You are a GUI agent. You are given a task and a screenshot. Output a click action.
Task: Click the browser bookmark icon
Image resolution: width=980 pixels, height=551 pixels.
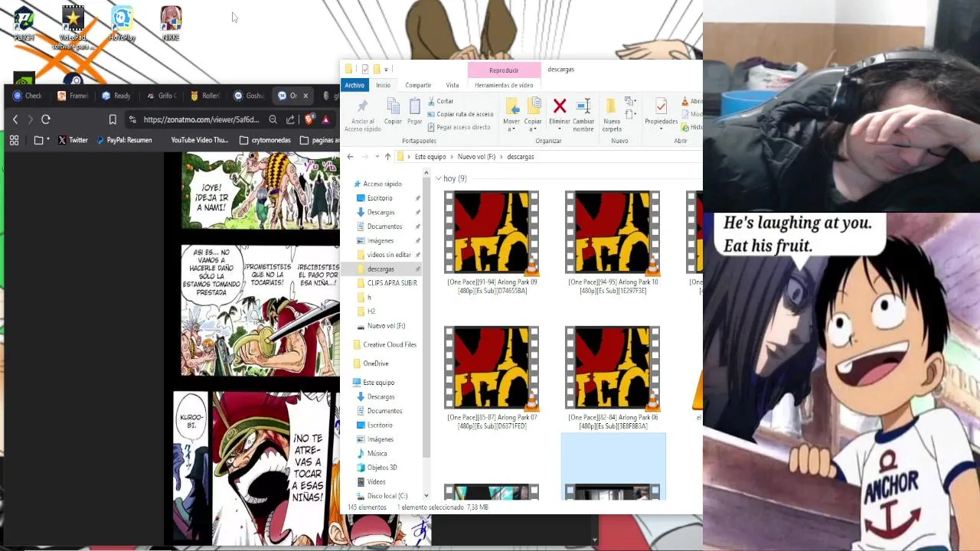pos(113,119)
